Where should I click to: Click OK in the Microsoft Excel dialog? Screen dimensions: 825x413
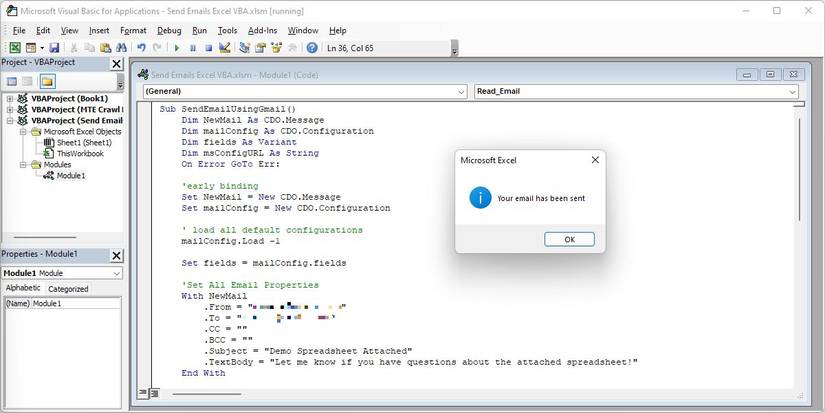click(x=569, y=239)
